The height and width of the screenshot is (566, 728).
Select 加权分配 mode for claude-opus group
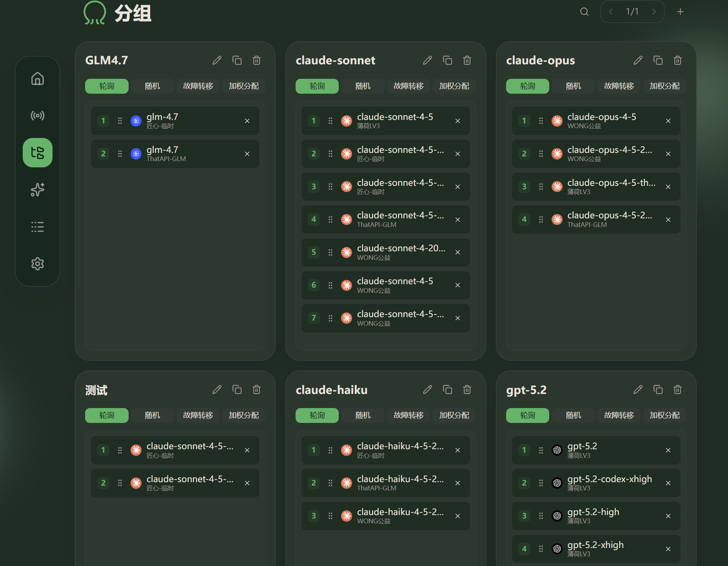tap(664, 86)
